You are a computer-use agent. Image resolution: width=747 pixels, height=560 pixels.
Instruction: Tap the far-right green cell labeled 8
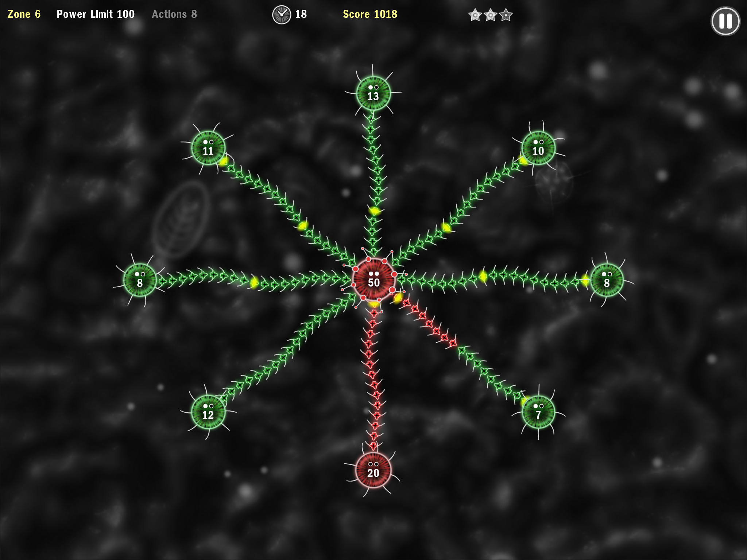coord(607,280)
